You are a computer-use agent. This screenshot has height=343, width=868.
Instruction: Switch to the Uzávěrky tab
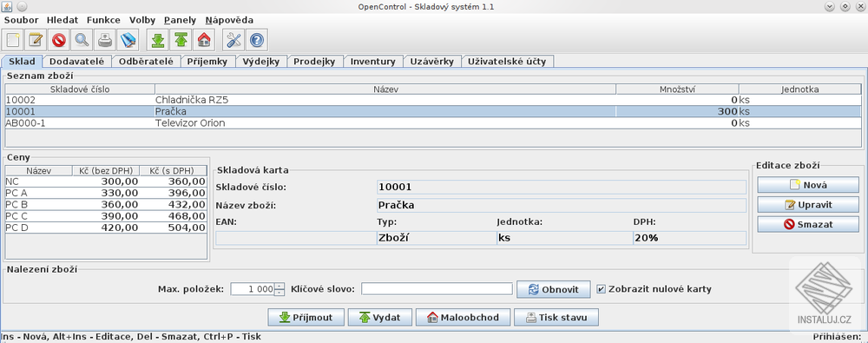click(431, 62)
